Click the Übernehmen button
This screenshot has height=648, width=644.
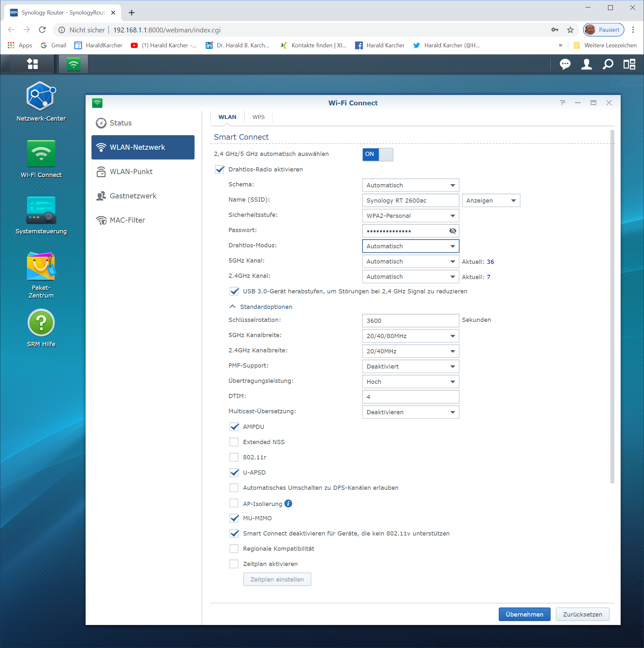pyautogui.click(x=524, y=614)
